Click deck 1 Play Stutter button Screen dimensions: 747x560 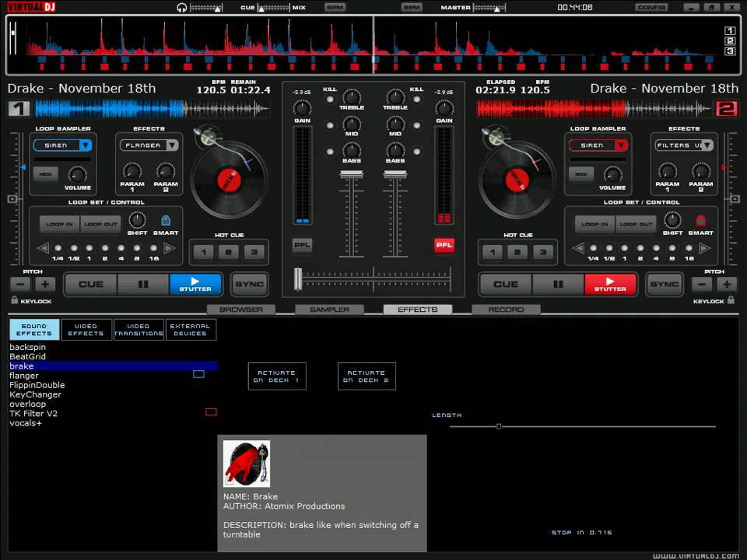195,285
